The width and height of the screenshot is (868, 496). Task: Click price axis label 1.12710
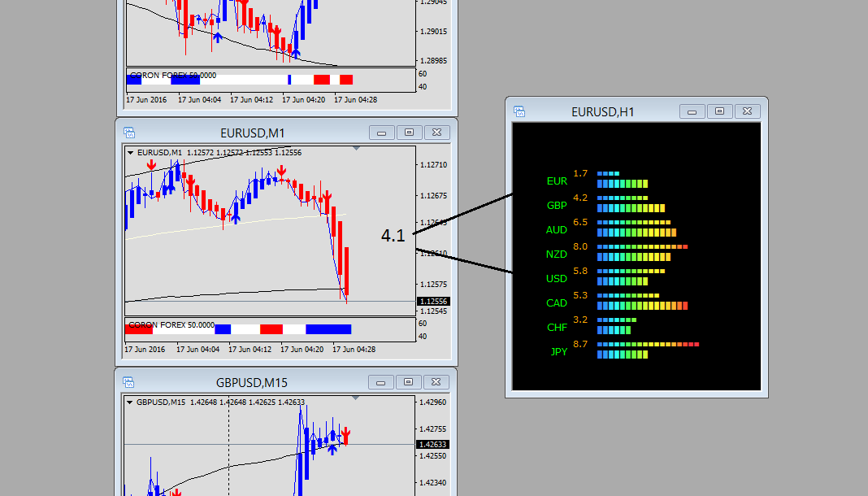pos(433,165)
